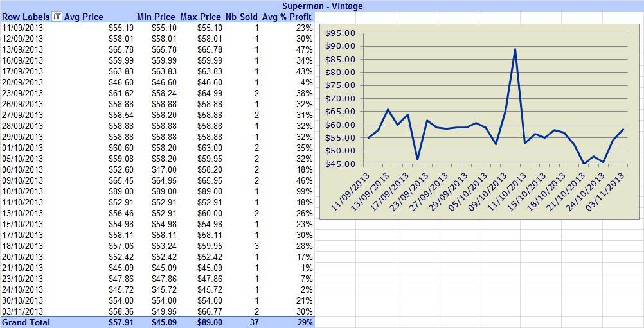
Task: Click the $70.00 chart axis label
Action: pyautogui.click(x=340, y=99)
